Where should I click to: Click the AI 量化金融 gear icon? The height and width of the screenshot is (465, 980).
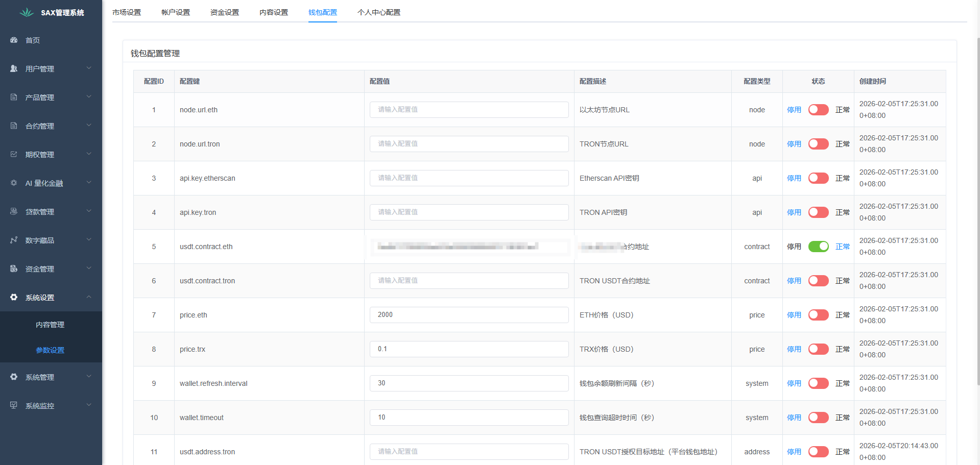pos(14,183)
